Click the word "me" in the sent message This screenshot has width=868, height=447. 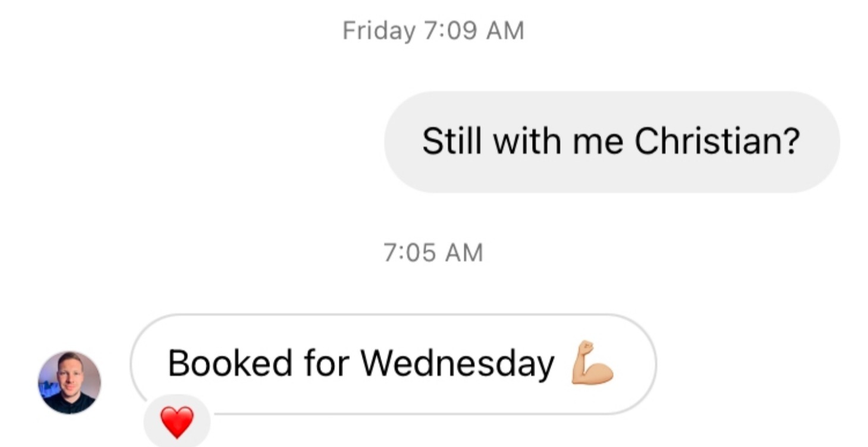point(598,141)
